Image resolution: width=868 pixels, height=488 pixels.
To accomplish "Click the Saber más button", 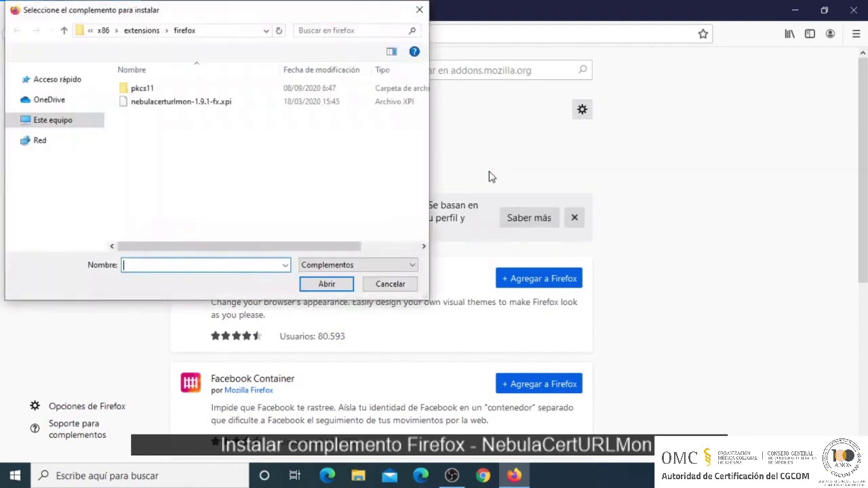I will click(x=529, y=218).
